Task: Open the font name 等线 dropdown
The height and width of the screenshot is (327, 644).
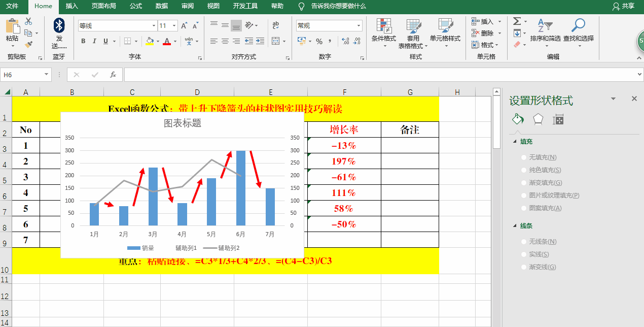Action: coord(154,25)
